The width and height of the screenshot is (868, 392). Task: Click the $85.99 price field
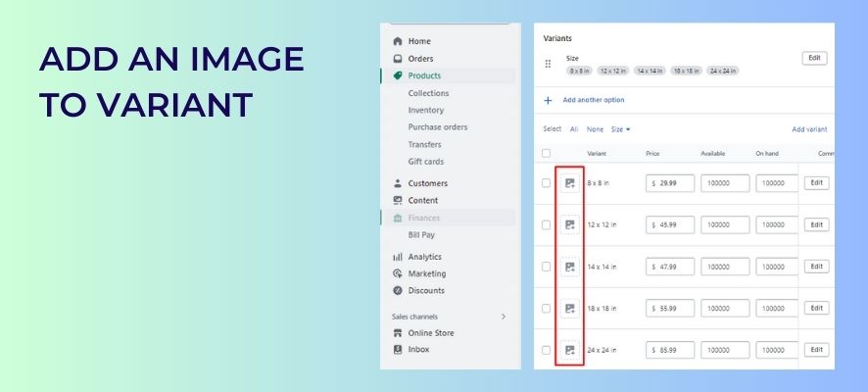pos(670,350)
